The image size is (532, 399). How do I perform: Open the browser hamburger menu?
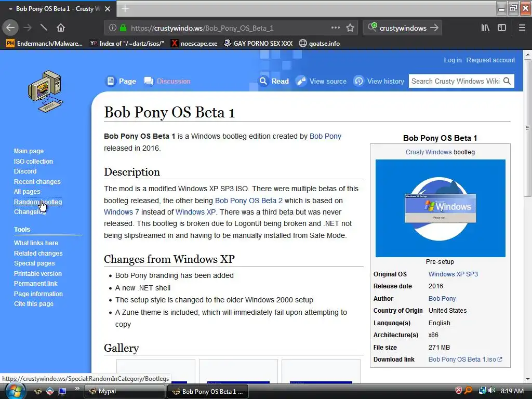[522, 28]
